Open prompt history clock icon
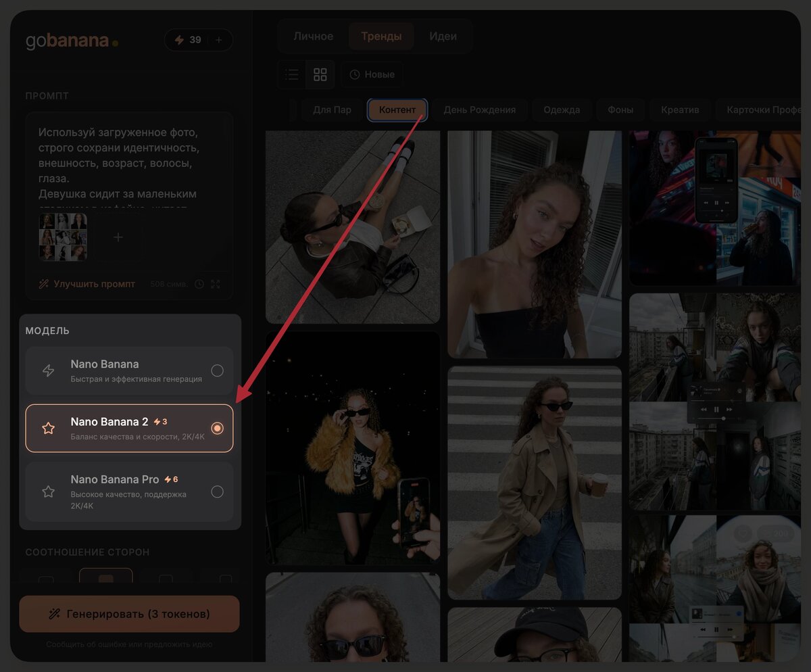 [199, 285]
